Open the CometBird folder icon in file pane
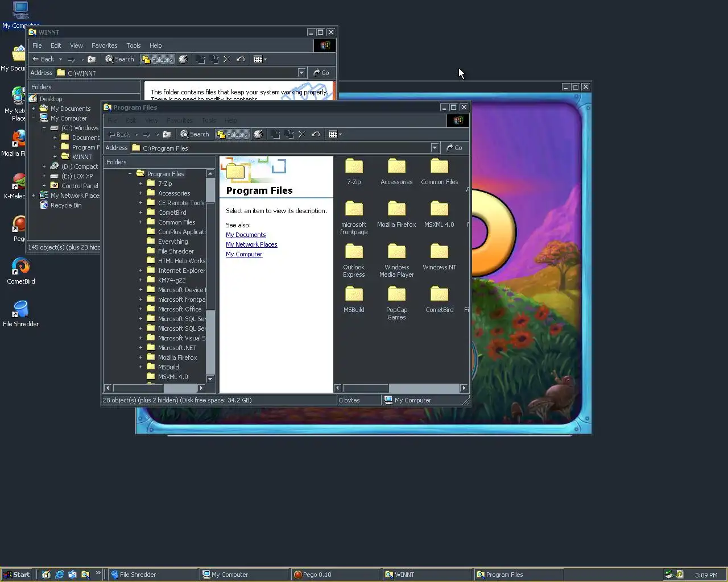 pos(439,294)
